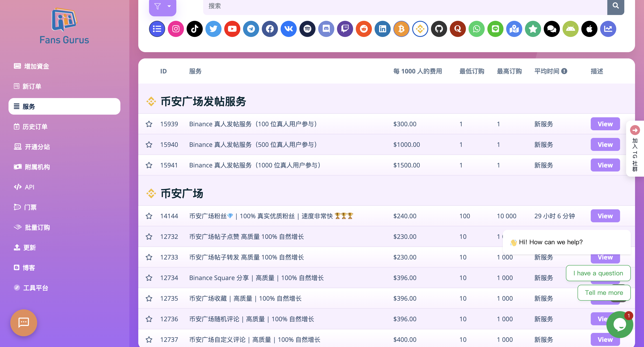Toggle favorite star for service 14144
644x347 pixels.
[149, 216]
